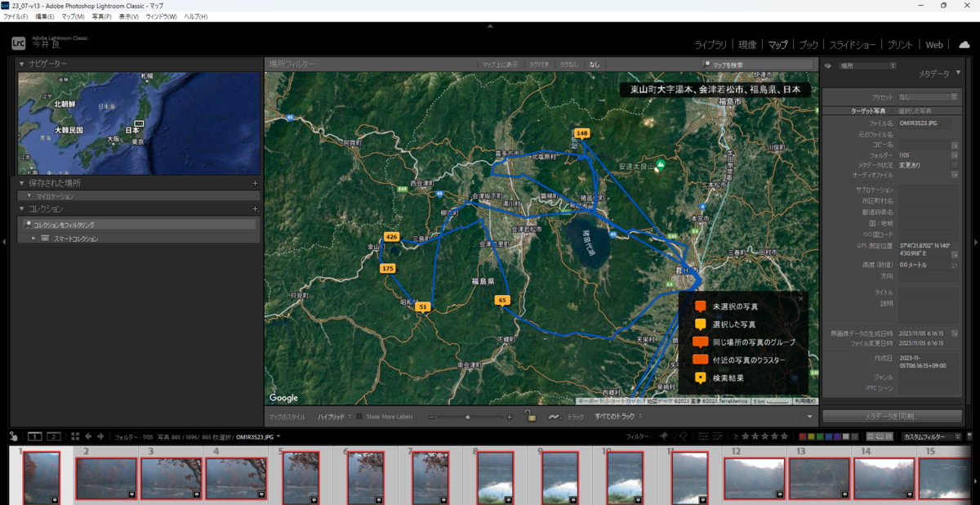The height and width of the screenshot is (505, 980).
Task: Click the photo marker numbered 51
Action: point(423,307)
